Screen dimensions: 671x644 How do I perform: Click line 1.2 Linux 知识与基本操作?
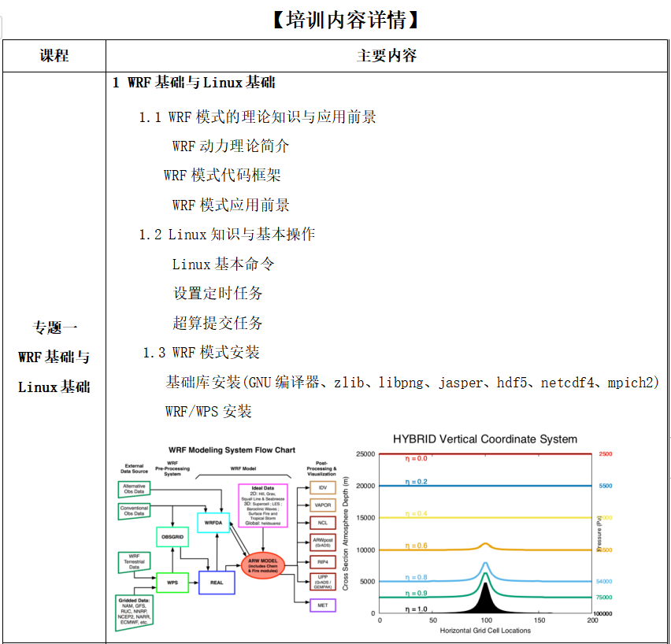click(227, 234)
